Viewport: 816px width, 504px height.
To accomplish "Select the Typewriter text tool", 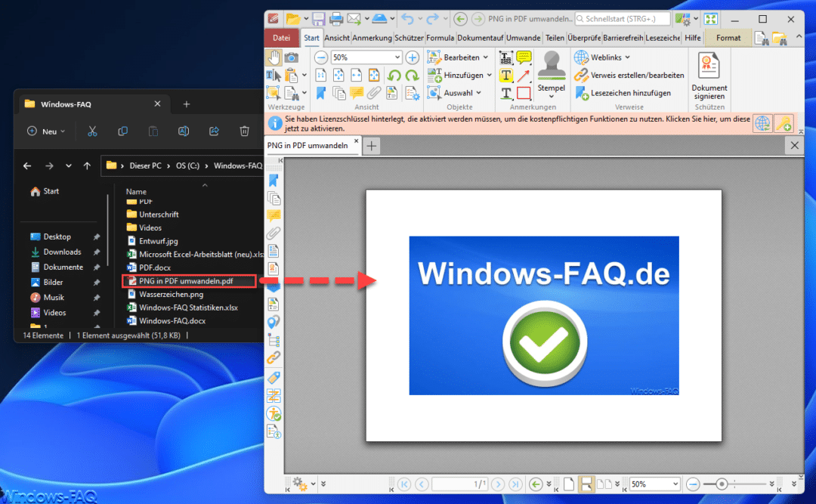I will click(x=505, y=57).
